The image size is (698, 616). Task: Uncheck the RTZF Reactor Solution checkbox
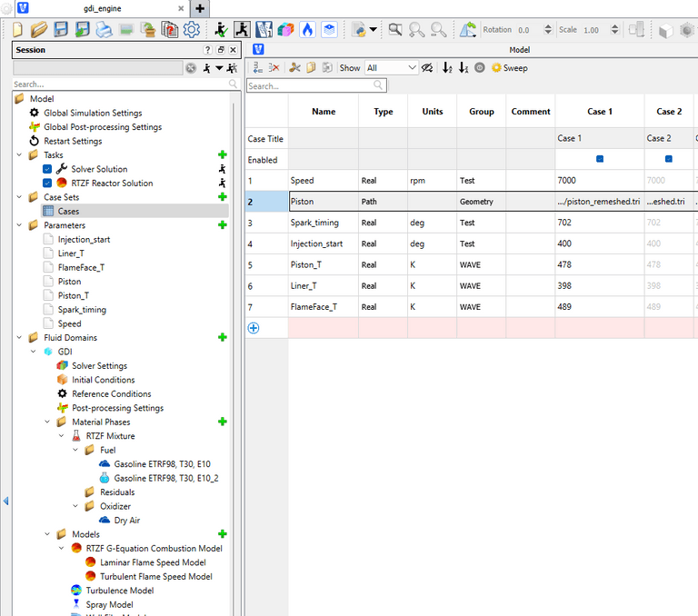pos(47,184)
